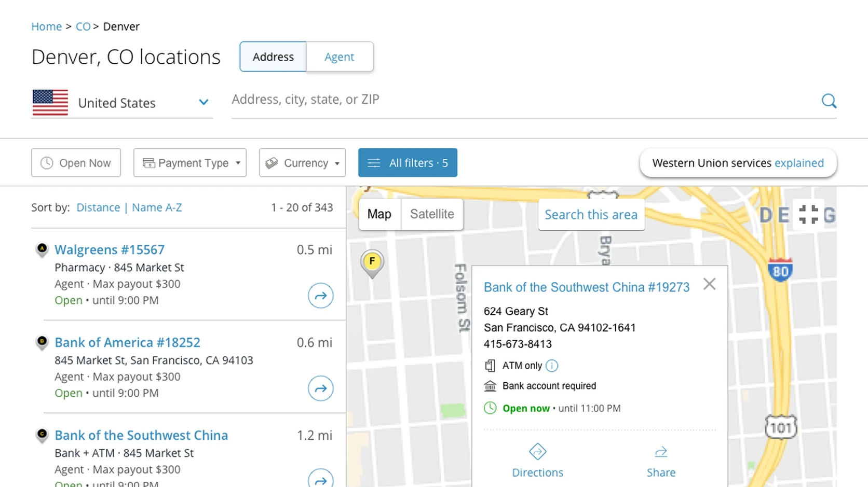Open the Payment Type dropdown
Viewport: 868px width, 487px height.
pyautogui.click(x=190, y=163)
